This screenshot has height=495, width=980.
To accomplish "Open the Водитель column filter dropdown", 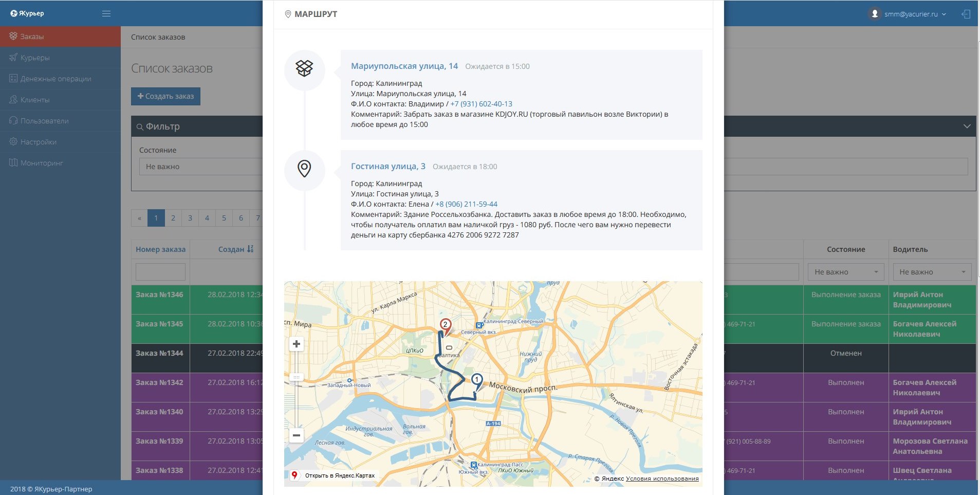I will pyautogui.click(x=931, y=272).
